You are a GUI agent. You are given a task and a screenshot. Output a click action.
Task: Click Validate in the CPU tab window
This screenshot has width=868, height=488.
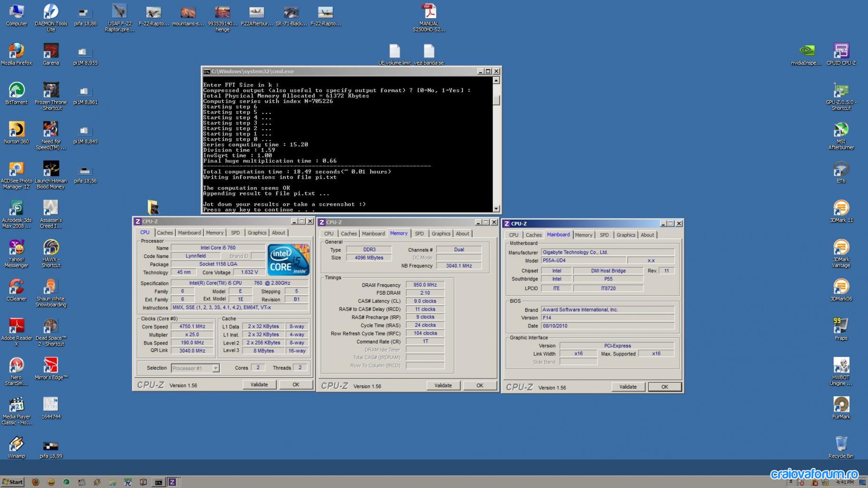[259, 385]
